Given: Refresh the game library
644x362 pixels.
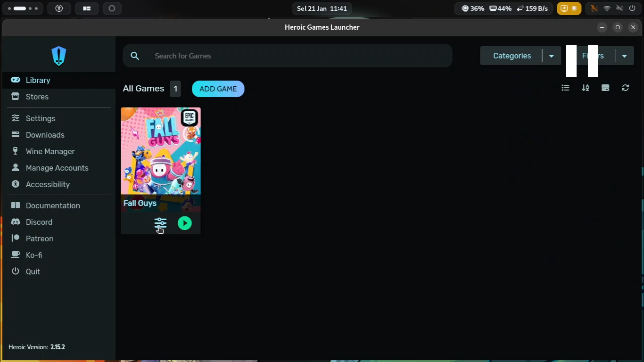Looking at the screenshot, I should coord(625,88).
